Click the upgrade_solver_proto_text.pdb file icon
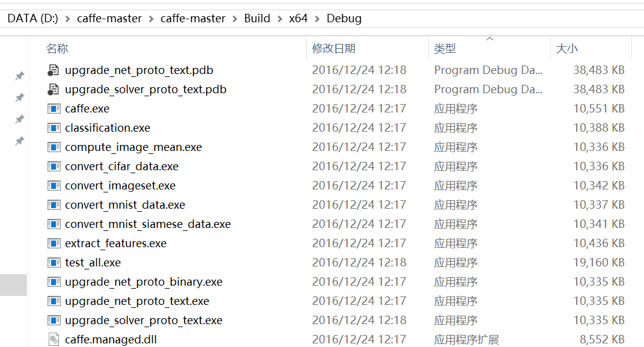The height and width of the screenshot is (347, 644). click(x=54, y=90)
